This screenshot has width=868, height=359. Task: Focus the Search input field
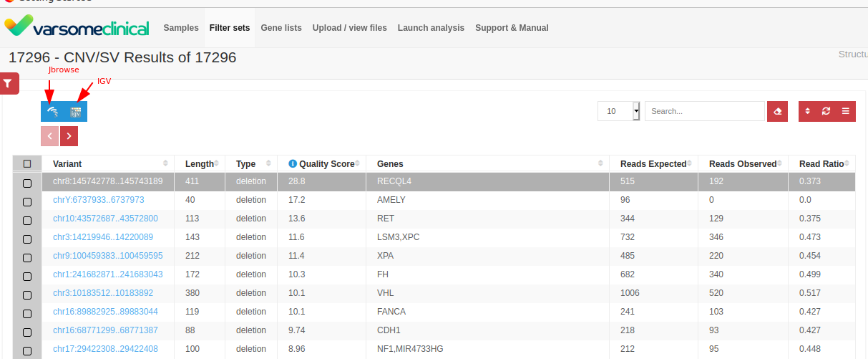705,111
